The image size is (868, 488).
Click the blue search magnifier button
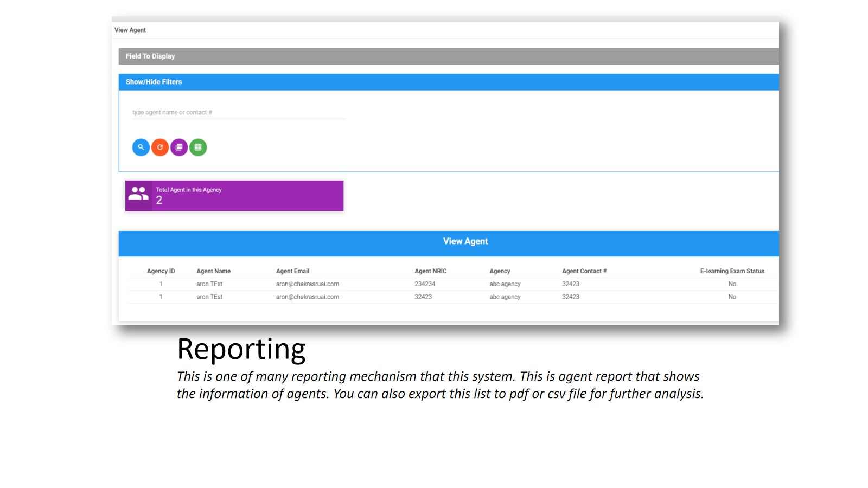click(x=141, y=147)
